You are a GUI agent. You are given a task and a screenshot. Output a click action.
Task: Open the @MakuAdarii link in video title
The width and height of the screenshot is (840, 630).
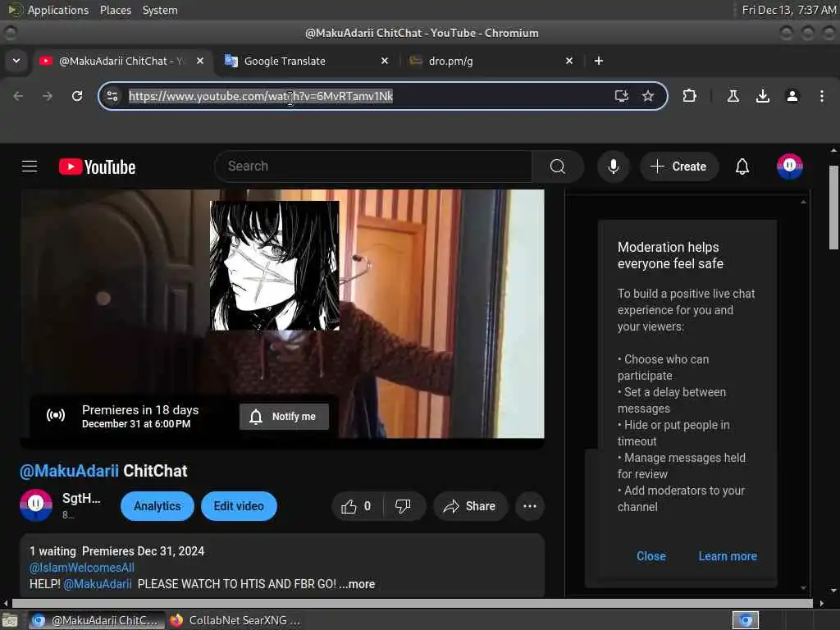click(69, 471)
